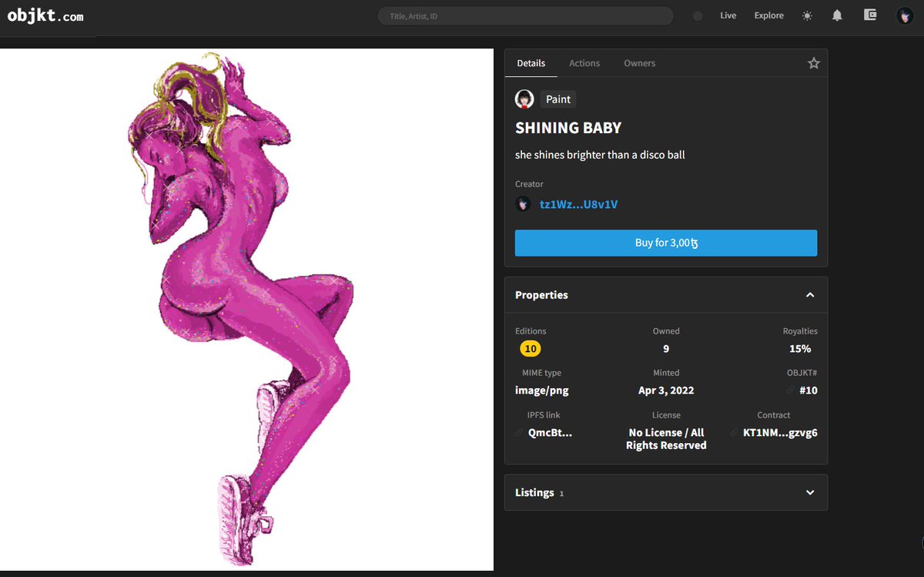
Task: Open notifications bell icon
Action: tap(837, 15)
